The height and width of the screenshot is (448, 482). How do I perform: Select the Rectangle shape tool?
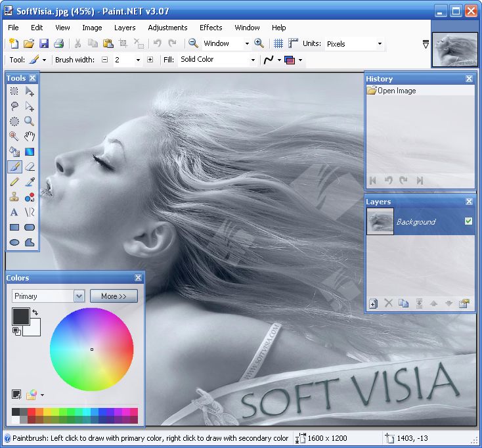point(14,227)
